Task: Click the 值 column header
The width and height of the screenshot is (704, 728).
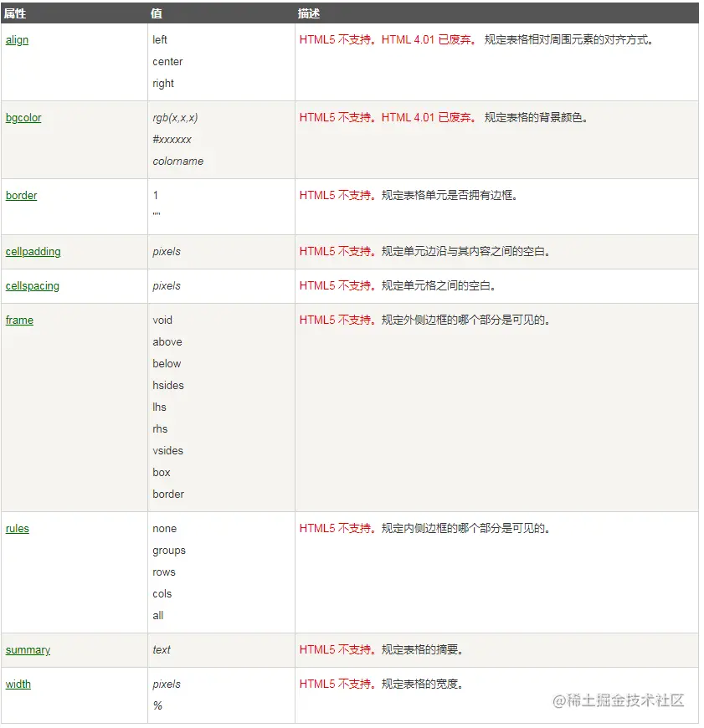Action: click(157, 13)
